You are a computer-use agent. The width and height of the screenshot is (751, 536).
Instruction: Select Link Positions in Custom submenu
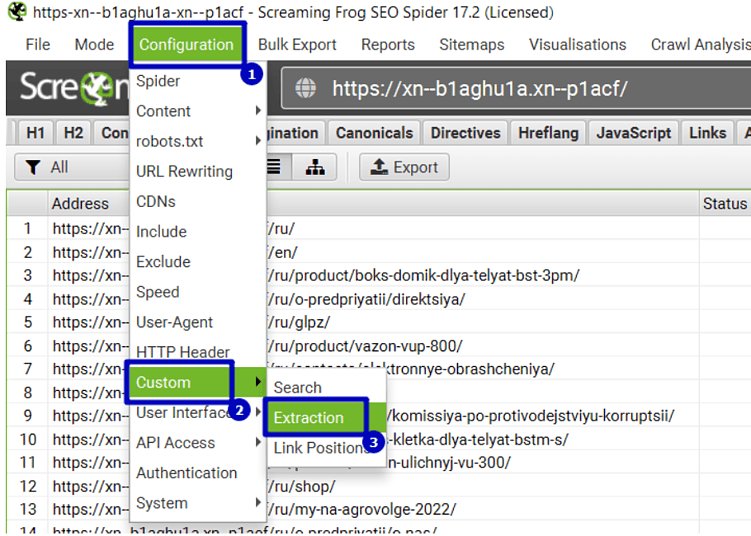327,448
